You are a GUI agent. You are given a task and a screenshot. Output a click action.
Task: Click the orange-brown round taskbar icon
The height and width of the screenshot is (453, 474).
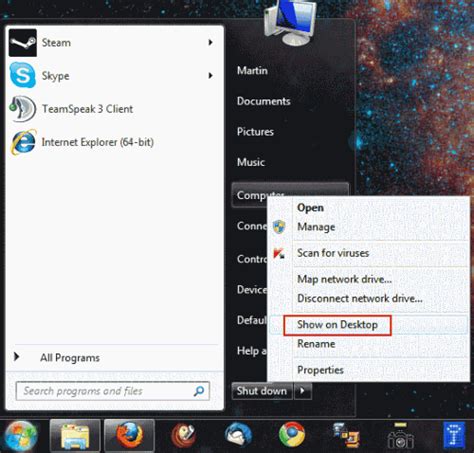[183, 435]
